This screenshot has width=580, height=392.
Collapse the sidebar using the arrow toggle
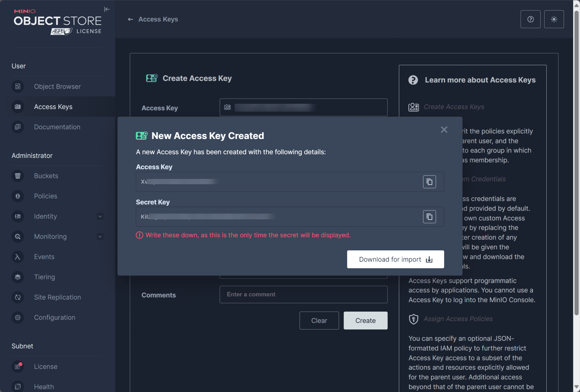(x=107, y=9)
